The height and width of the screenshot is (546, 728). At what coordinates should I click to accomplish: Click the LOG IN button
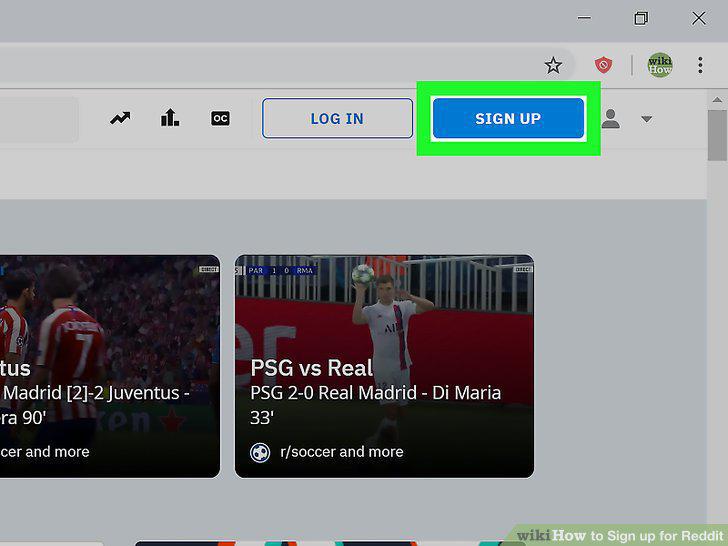point(337,118)
